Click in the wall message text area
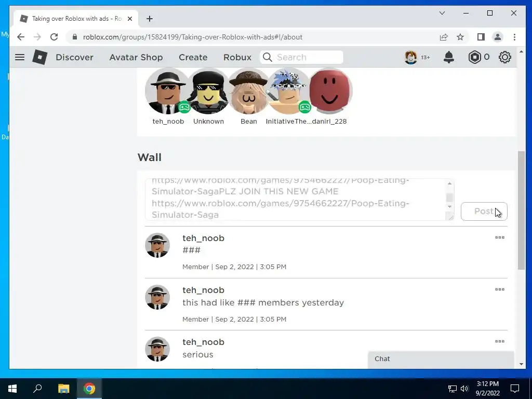Screen dimensions: 532x399 (x=296, y=199)
